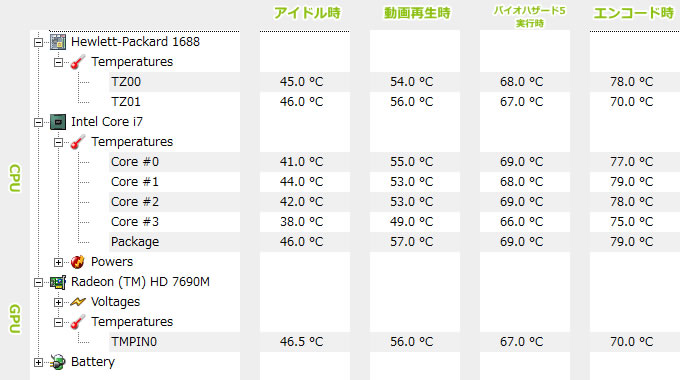Select the Core #0 row
Screen dimensions: 680x380
point(174,162)
